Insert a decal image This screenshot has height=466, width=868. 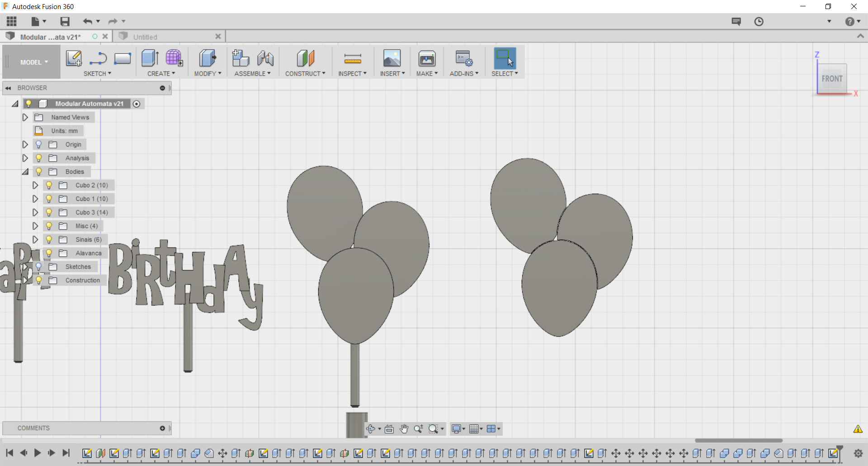click(x=392, y=58)
